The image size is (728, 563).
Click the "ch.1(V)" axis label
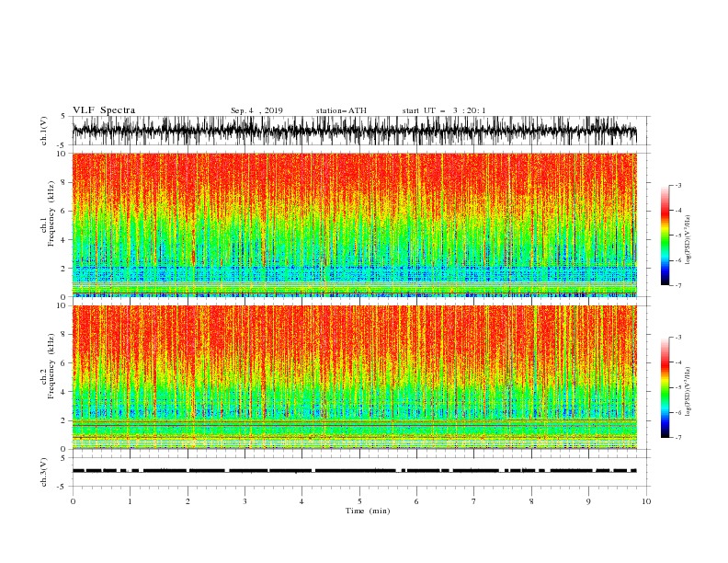point(44,131)
